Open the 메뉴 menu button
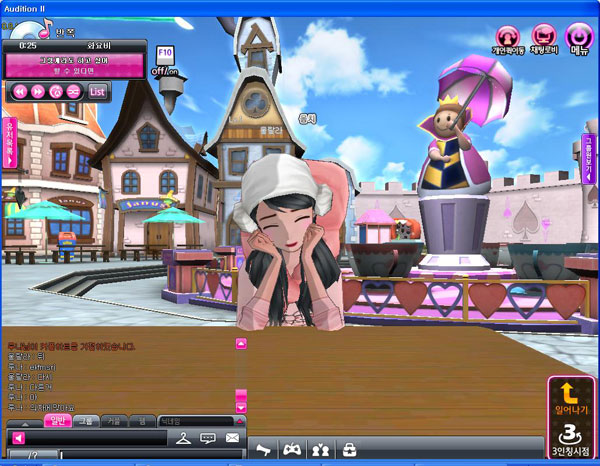This screenshot has height=466, width=600. 578,40
